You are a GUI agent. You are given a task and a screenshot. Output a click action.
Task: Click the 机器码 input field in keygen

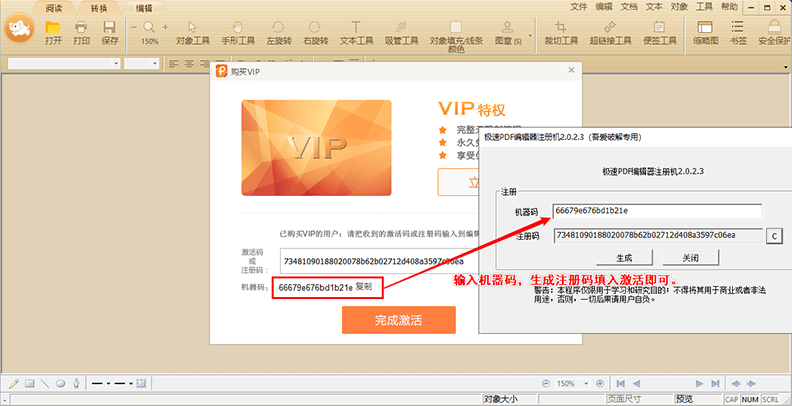[656, 211]
